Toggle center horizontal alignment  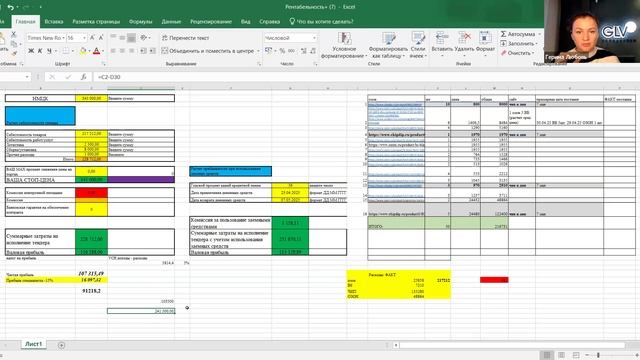[122, 51]
